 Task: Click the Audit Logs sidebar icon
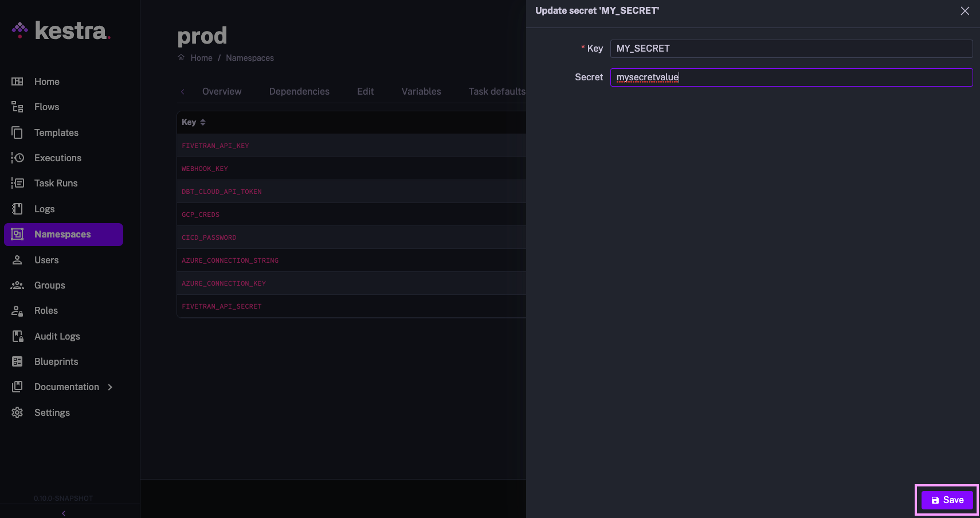17,336
